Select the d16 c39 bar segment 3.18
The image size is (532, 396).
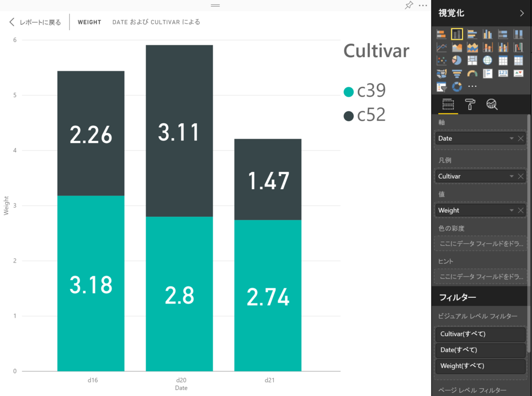point(91,283)
